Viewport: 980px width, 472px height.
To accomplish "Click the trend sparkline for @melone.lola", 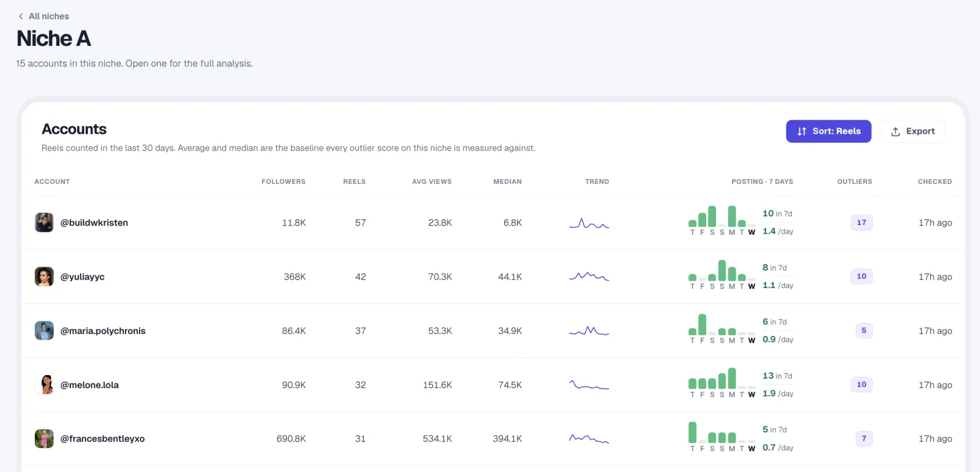I will click(589, 385).
